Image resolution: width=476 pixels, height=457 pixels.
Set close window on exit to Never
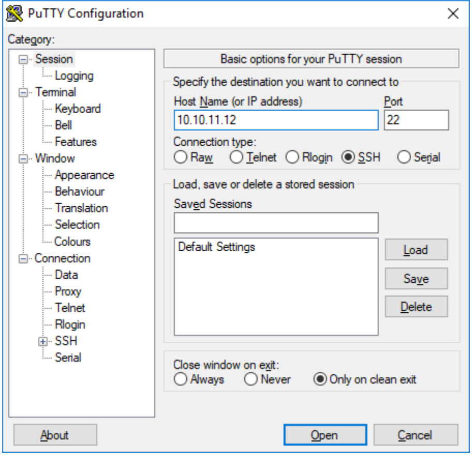tap(251, 379)
